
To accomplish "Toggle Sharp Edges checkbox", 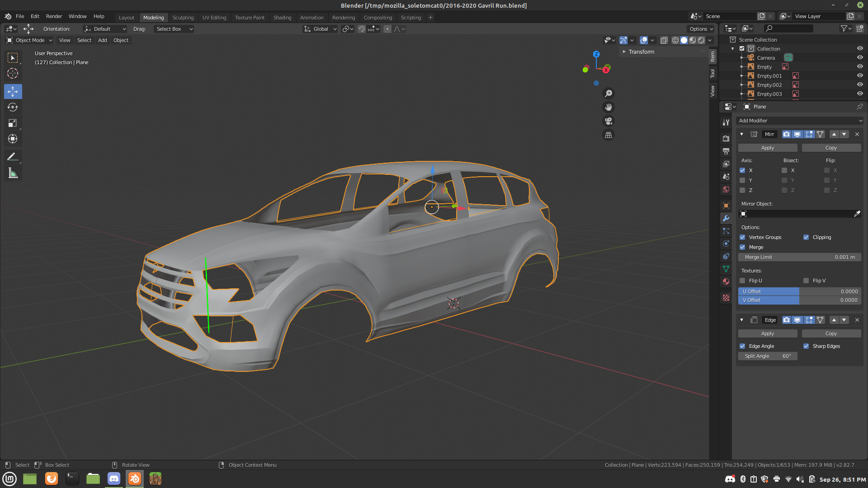I will click(806, 346).
